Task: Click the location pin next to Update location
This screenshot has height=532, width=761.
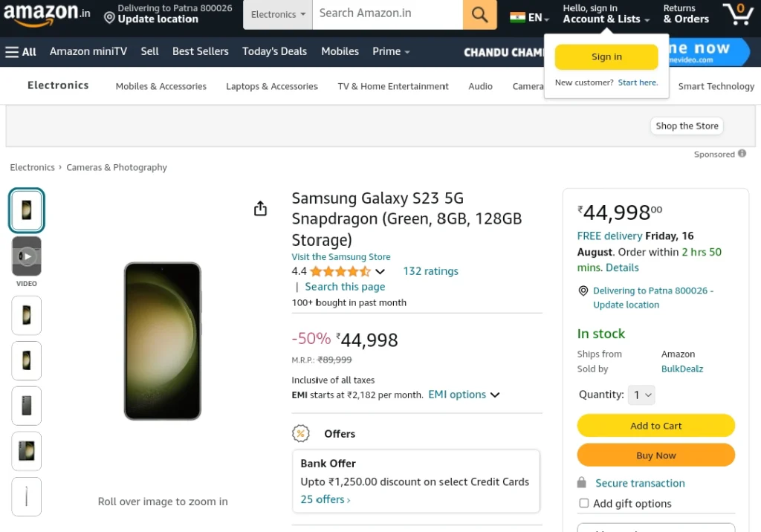Action: click(x=110, y=18)
